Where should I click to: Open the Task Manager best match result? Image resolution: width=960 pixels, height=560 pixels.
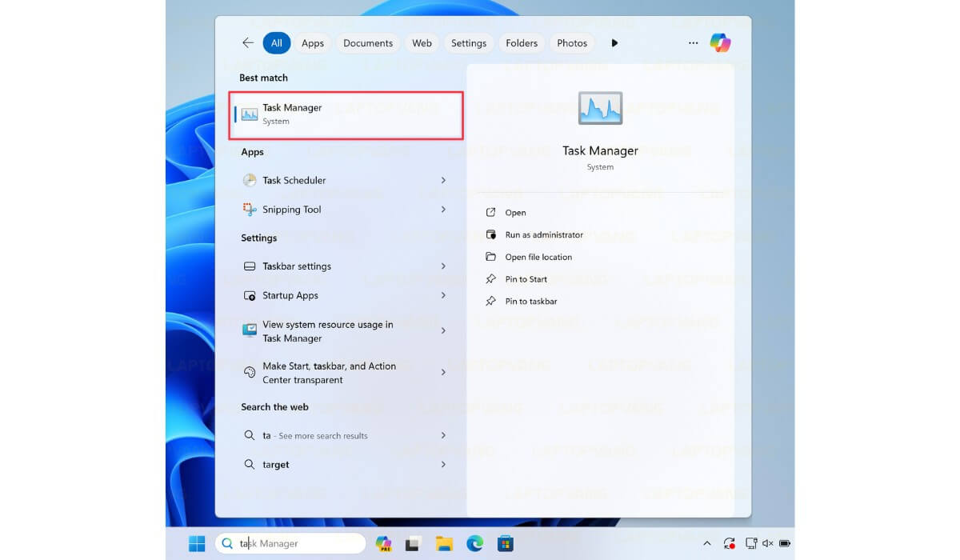pyautogui.click(x=346, y=114)
